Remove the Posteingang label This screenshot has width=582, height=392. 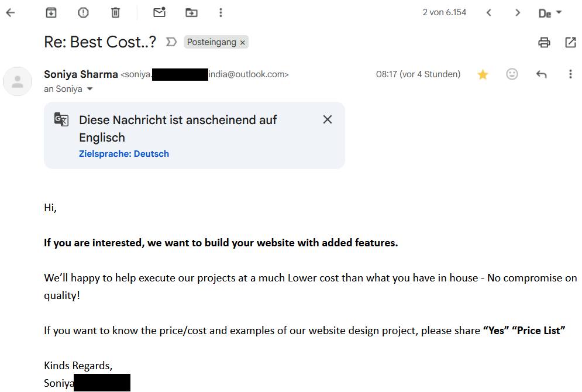point(243,43)
